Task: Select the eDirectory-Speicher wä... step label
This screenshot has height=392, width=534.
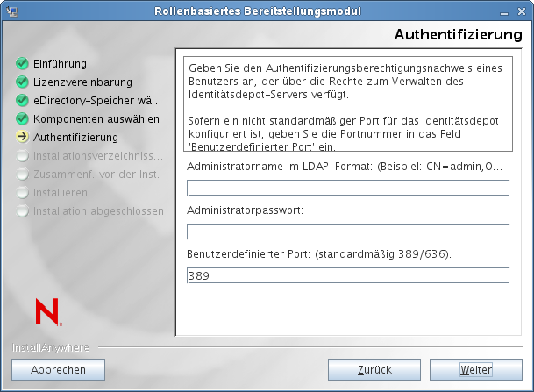Action: point(97,101)
